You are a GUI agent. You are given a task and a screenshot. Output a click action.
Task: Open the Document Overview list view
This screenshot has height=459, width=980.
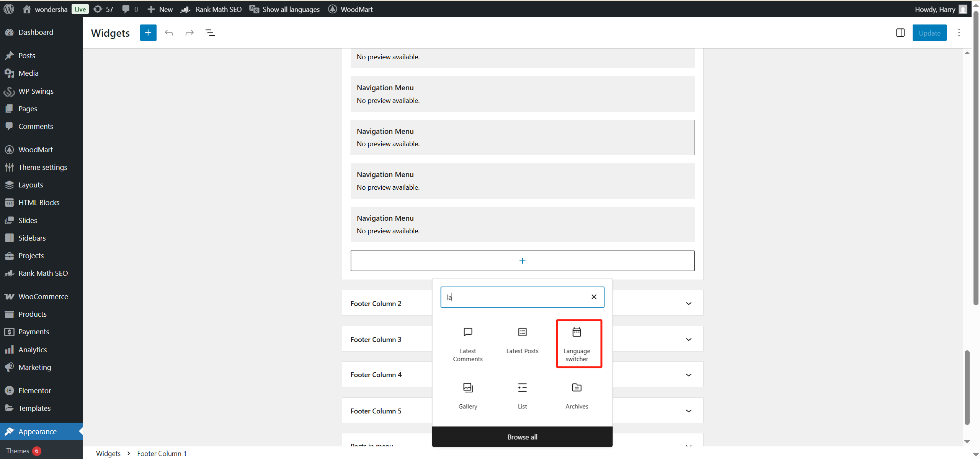pyautogui.click(x=210, y=33)
